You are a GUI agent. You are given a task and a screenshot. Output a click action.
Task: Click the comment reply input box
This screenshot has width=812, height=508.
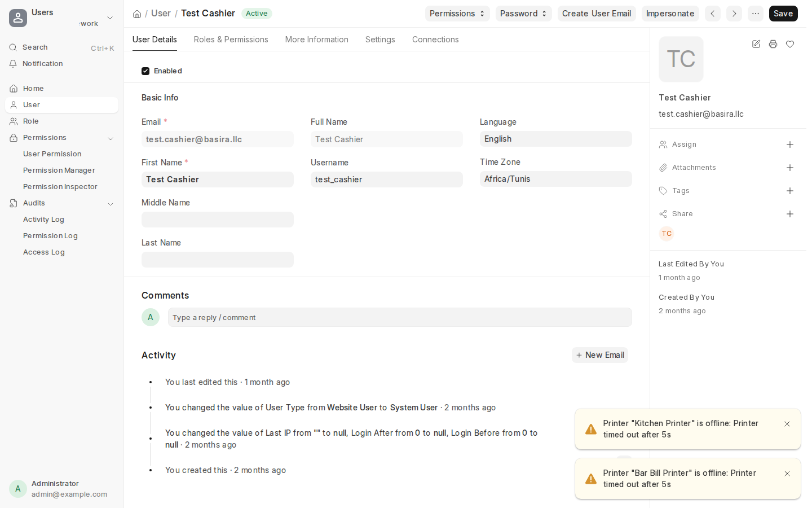pyautogui.click(x=400, y=317)
